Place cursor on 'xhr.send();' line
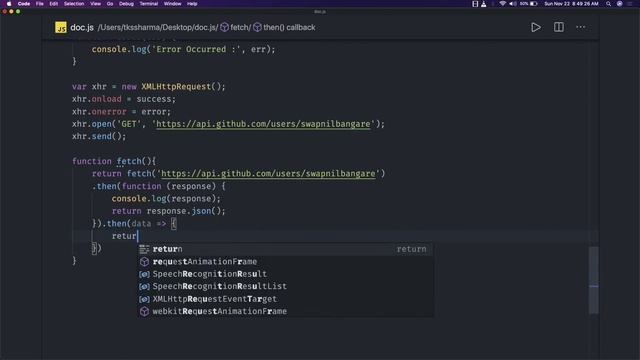The image size is (640, 360). [x=99, y=136]
